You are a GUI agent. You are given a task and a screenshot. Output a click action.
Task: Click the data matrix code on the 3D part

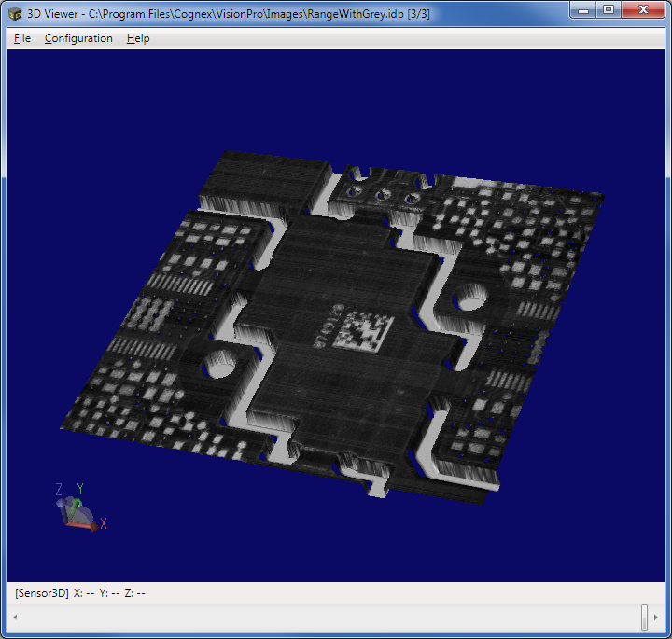pyautogui.click(x=364, y=331)
